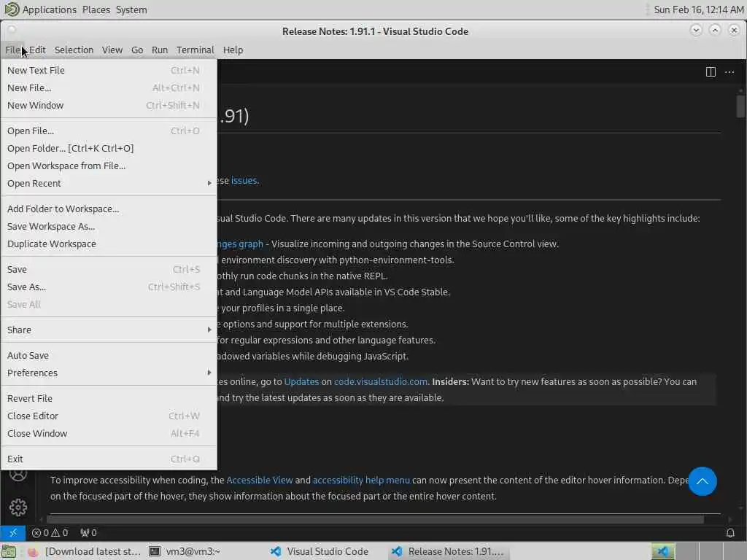Open the Help menu
This screenshot has width=747, height=560.
(233, 50)
